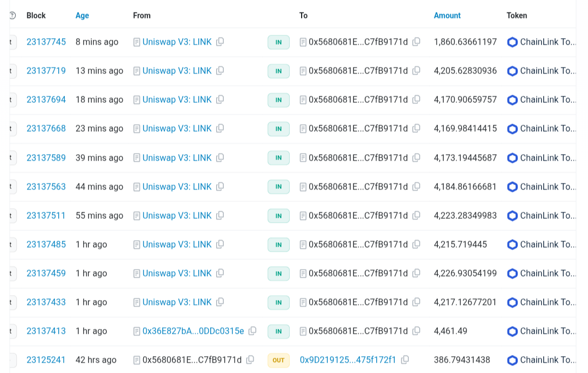Select amount 4,226.93054199

coord(465,273)
